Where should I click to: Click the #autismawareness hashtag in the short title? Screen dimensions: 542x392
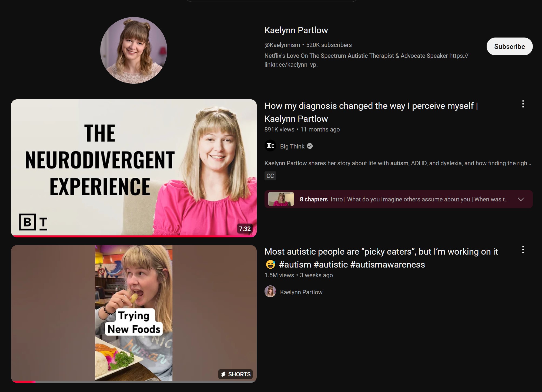[x=387, y=265]
